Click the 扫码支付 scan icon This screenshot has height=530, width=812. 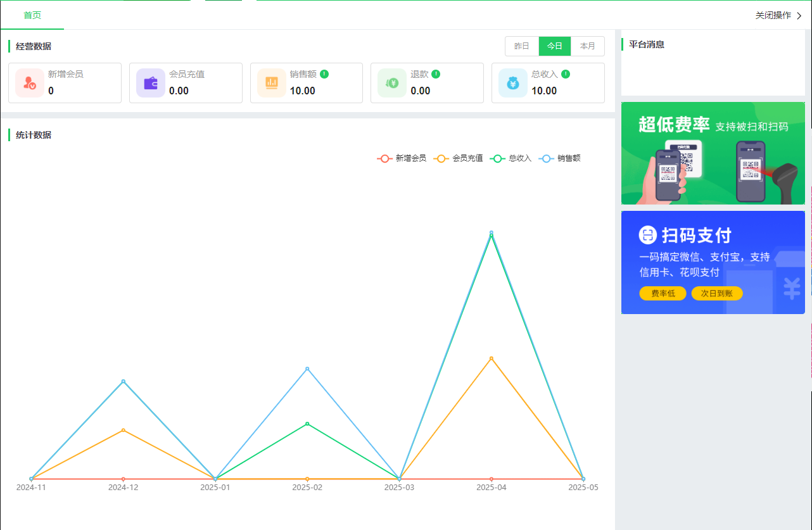coord(648,235)
